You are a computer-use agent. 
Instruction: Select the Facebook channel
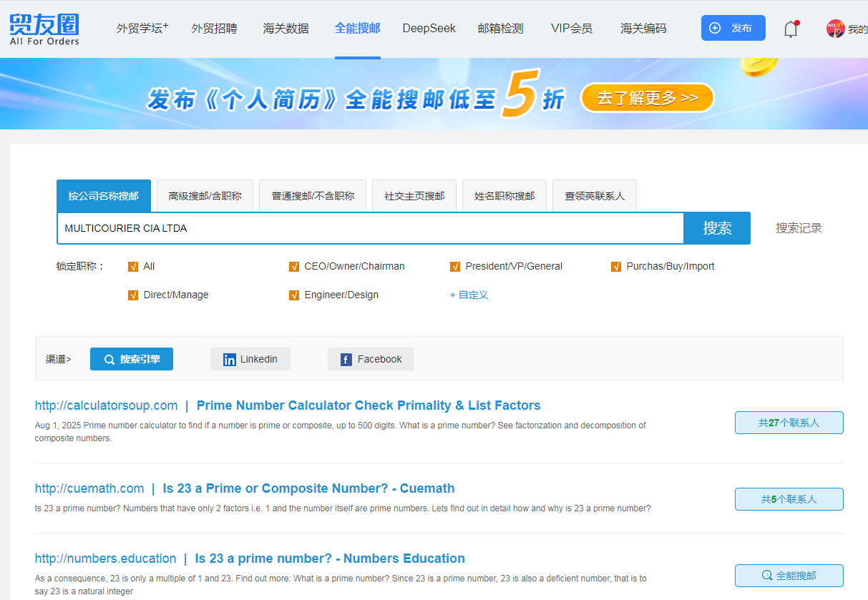point(371,359)
